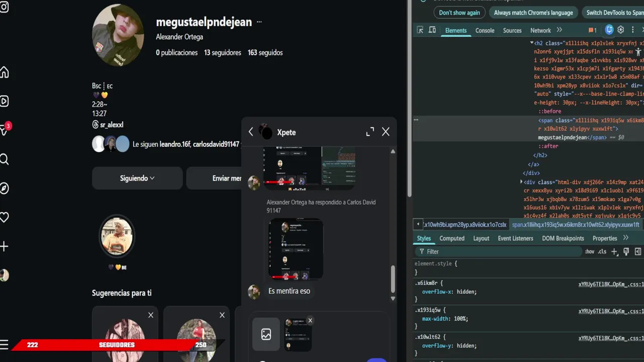Open the replied screenshot image in chat
This screenshot has width=644, height=362.
point(296,249)
